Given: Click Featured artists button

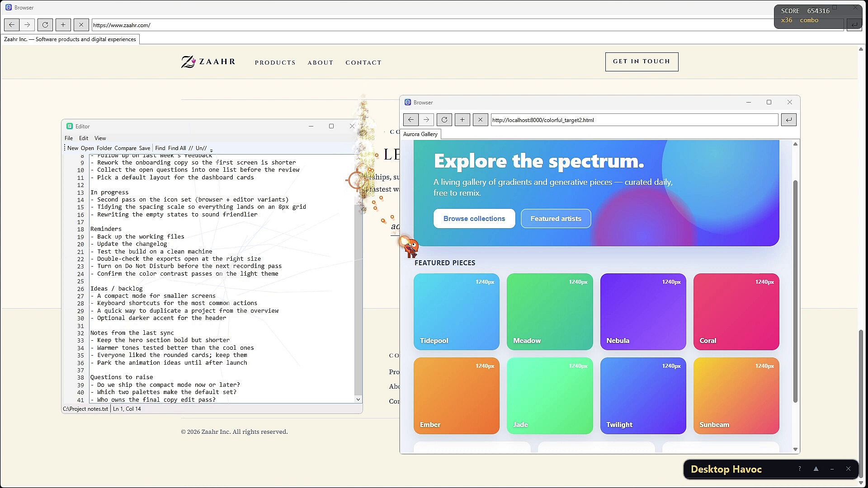Looking at the screenshot, I should click(x=556, y=219).
